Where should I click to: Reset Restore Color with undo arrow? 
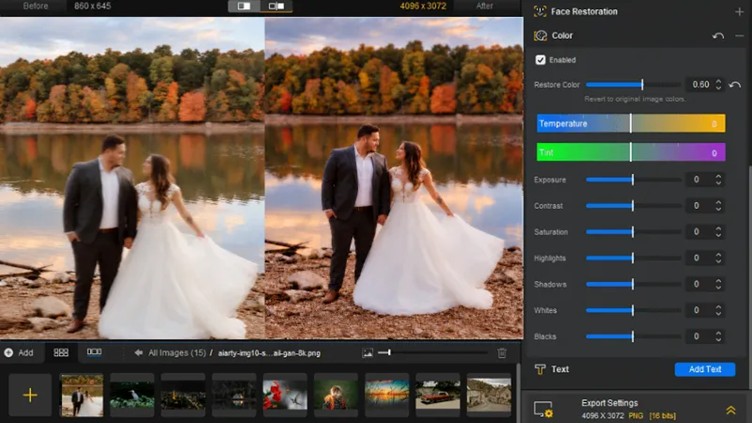735,85
